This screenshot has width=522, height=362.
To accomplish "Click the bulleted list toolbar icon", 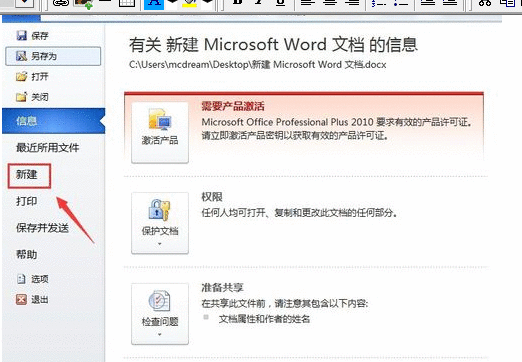I will (401, 3).
